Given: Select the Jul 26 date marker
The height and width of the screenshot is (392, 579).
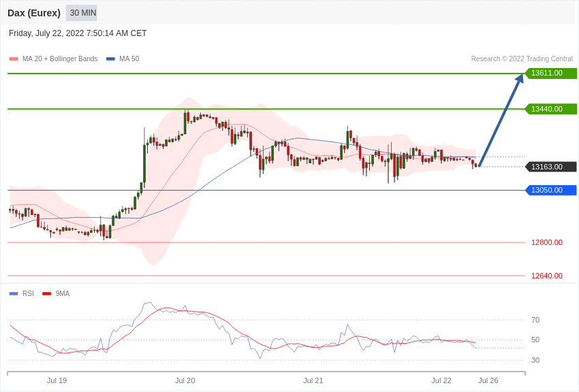Looking at the screenshot, I should tap(488, 380).
